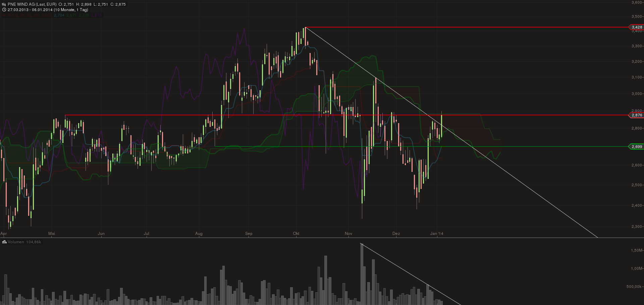Image resolution: width=644 pixels, height=305 pixels.
Task: Click the PNE WIND AG (Last, EUR) title
Action: pos(32,4)
